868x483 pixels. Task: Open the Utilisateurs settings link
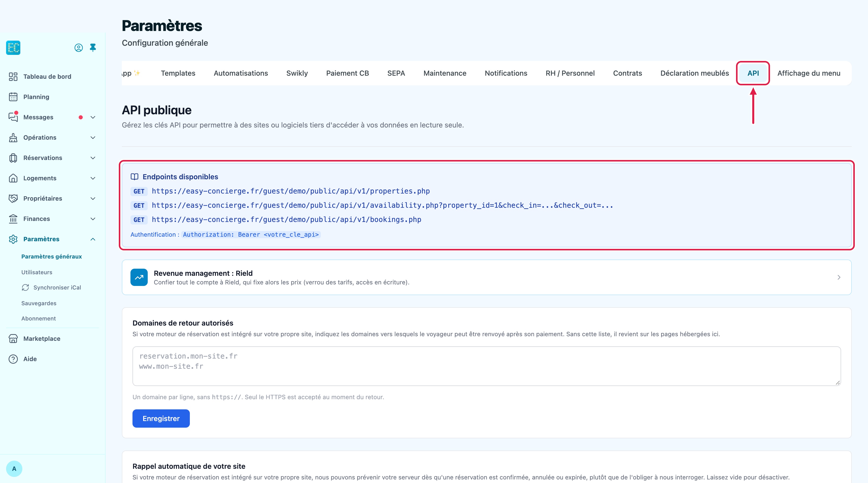click(x=37, y=272)
